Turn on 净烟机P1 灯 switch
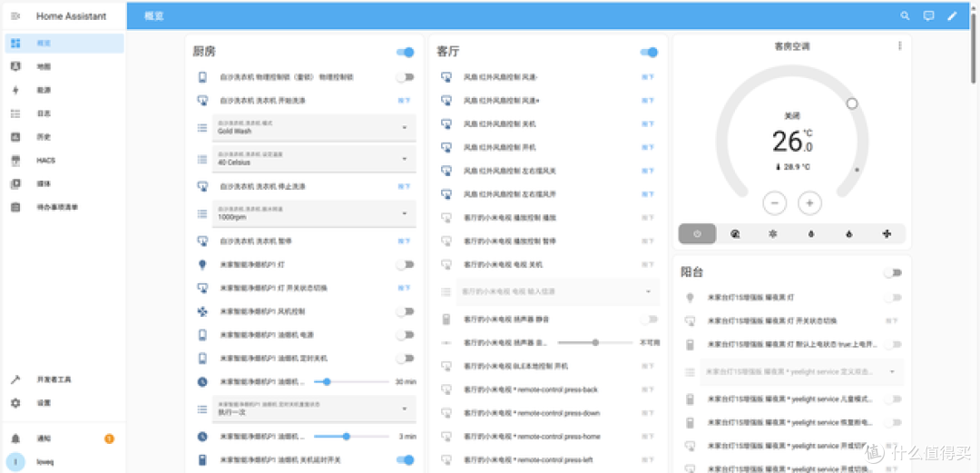This screenshot has width=980, height=473. click(x=405, y=265)
